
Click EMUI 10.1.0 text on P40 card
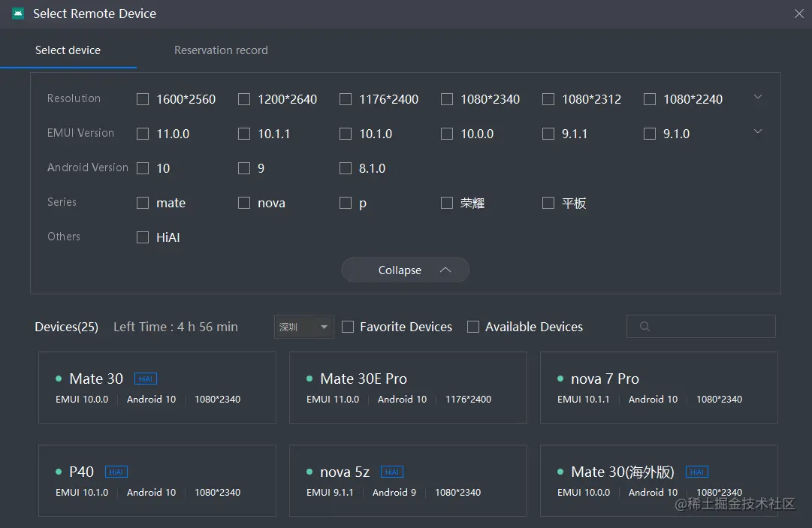tap(83, 493)
